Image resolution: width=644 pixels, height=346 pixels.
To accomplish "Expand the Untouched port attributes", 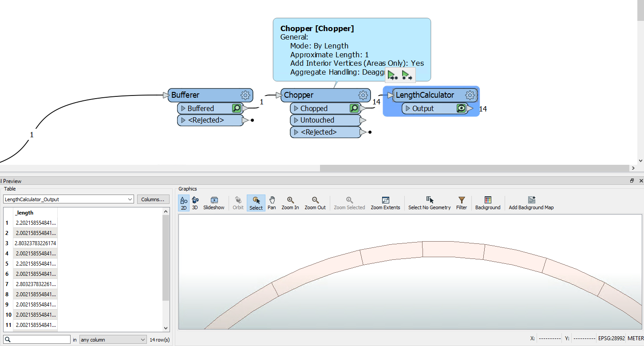I will [296, 120].
